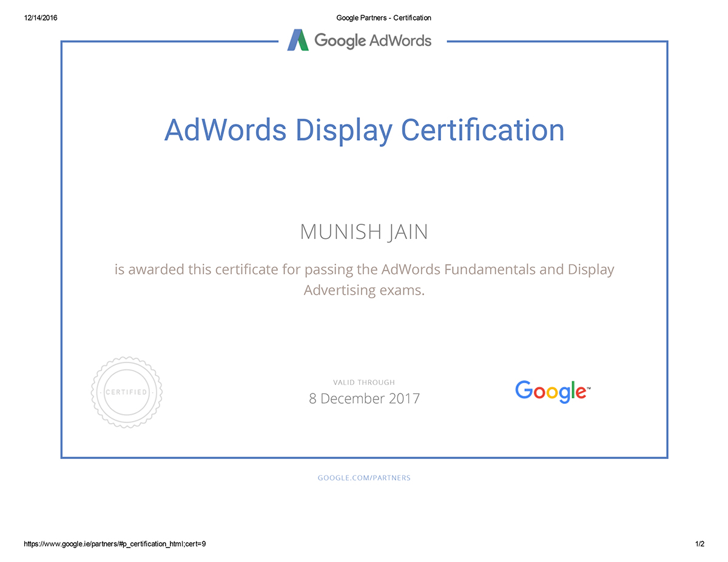Image resolution: width=728 pixels, height=562 pixels.
Task: Click the print date 12/14/2016
Action: tap(41, 18)
